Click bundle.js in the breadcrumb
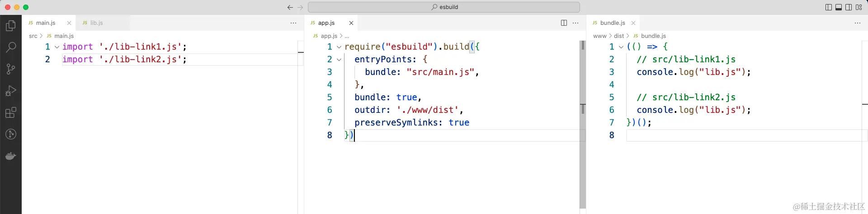Screen dimensions: 868x214 (x=653, y=36)
